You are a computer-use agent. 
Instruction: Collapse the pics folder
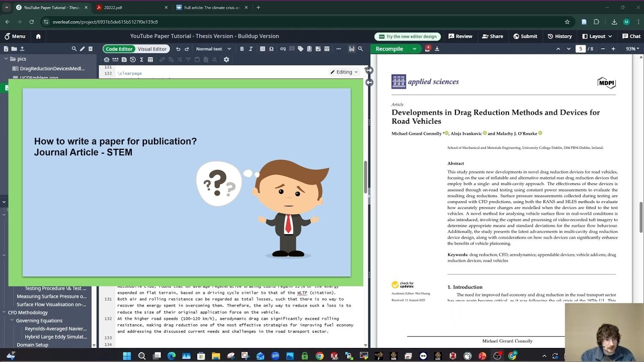(6, 59)
